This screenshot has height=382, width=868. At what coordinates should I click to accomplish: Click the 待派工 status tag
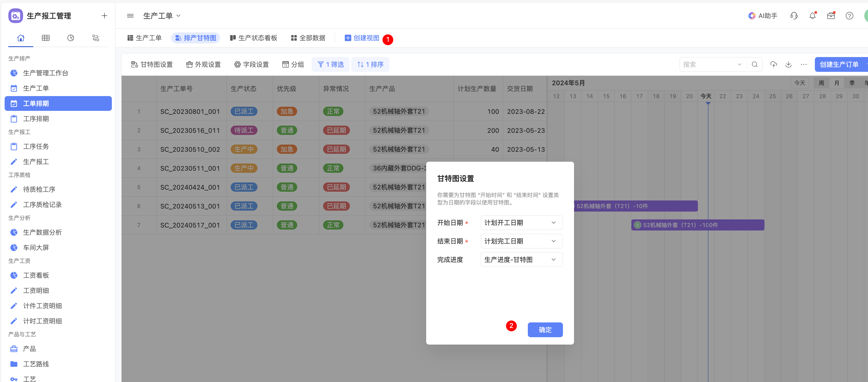[244, 130]
